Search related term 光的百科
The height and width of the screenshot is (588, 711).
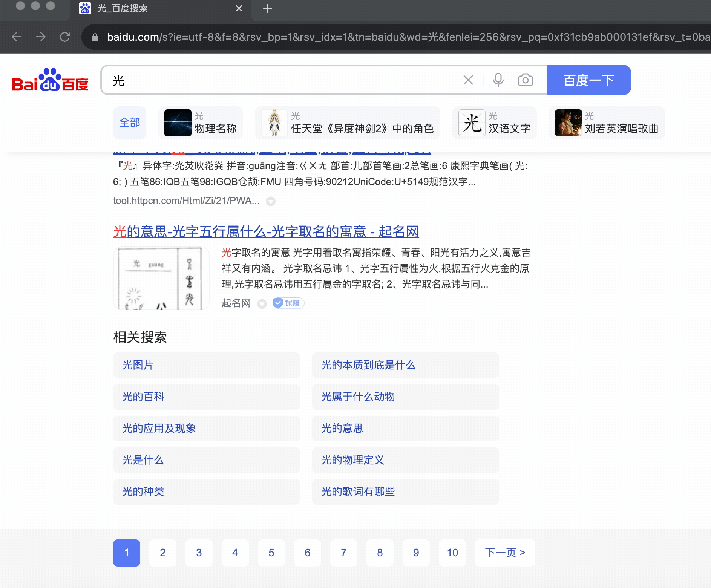pos(207,397)
